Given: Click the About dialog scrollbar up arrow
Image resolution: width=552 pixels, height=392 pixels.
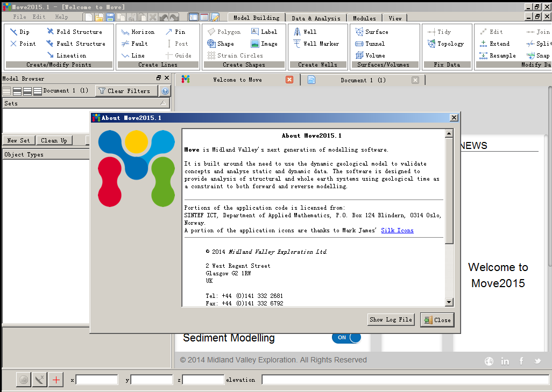Looking at the screenshot, I should [x=449, y=133].
